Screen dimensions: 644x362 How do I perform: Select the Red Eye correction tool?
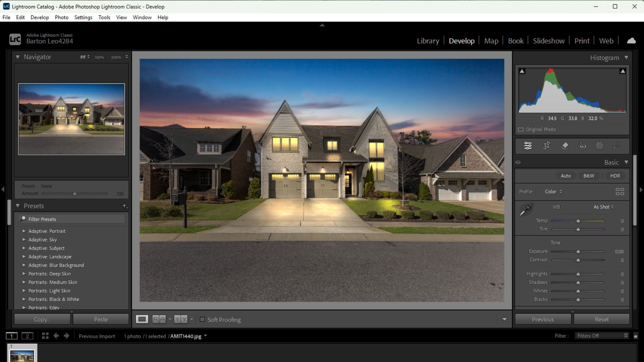583,146
